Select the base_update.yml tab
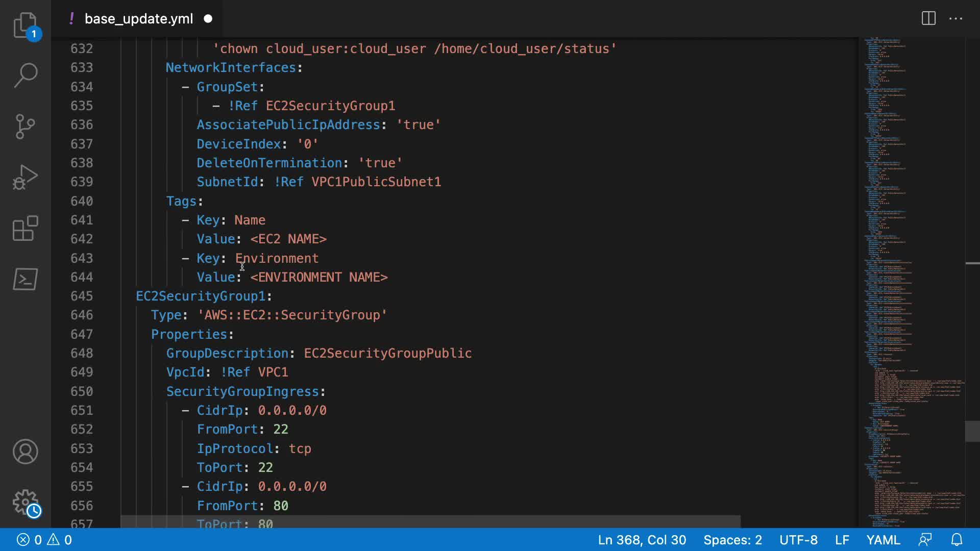 tap(138, 19)
